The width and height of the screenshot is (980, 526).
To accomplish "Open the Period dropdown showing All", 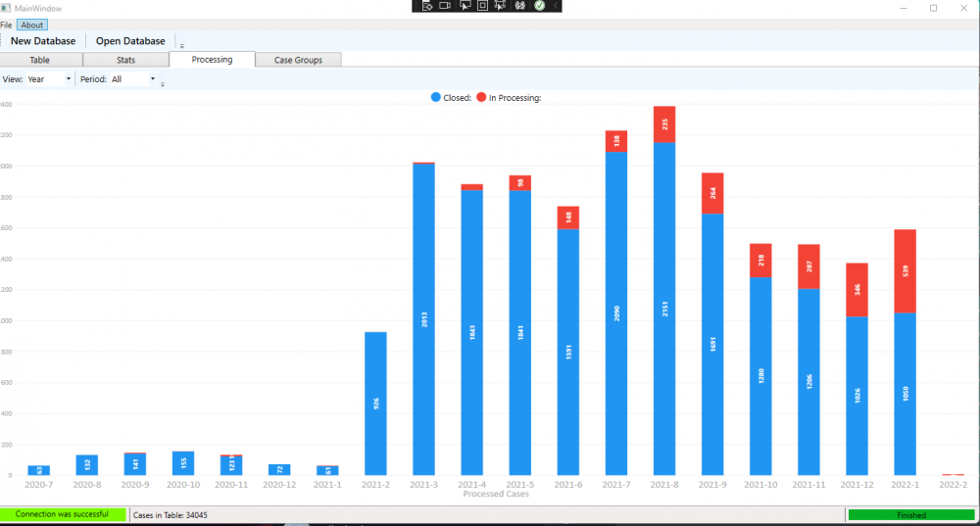I will (x=133, y=79).
